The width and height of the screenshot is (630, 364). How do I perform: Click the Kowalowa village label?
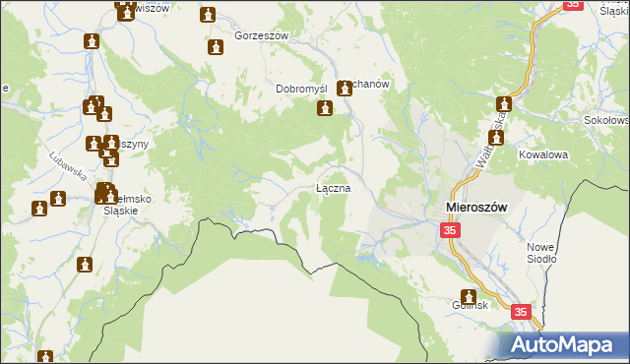click(543, 154)
